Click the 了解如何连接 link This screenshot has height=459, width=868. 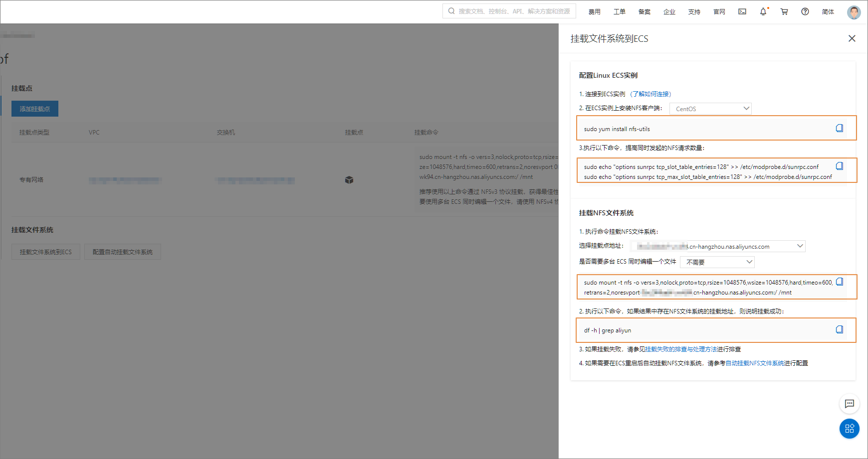point(651,94)
